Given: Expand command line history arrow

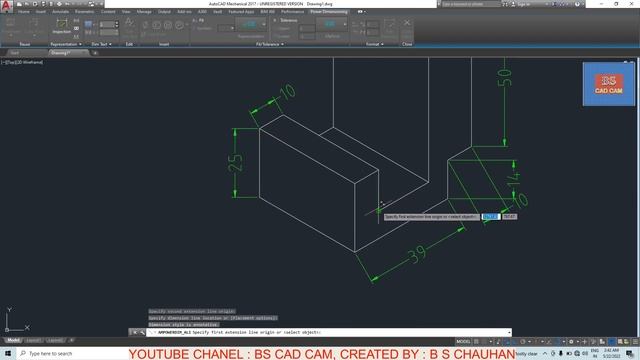Looking at the screenshot, I should [x=509, y=333].
